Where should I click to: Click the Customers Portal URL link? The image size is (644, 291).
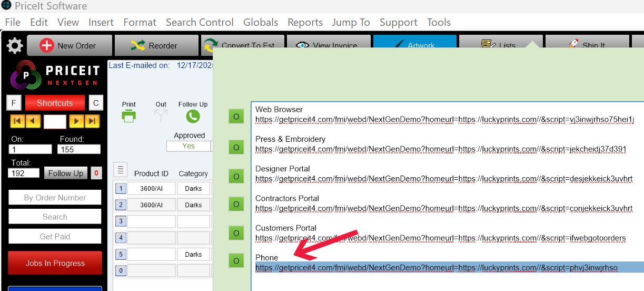[440, 238]
